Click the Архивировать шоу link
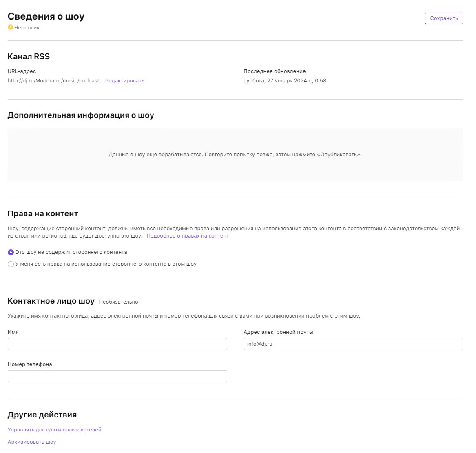 (x=32, y=442)
